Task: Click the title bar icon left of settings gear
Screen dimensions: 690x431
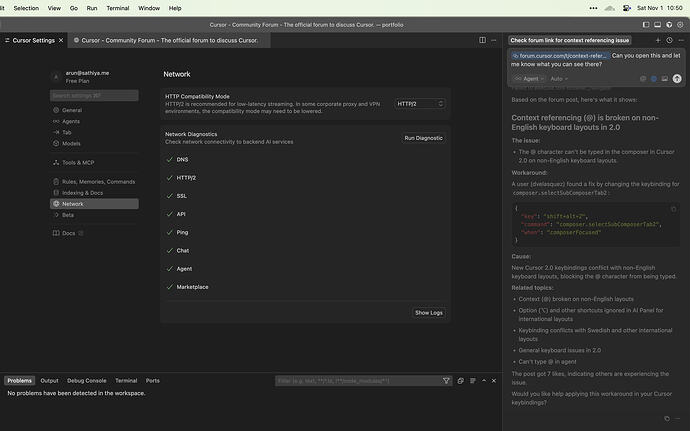Action: [669, 25]
